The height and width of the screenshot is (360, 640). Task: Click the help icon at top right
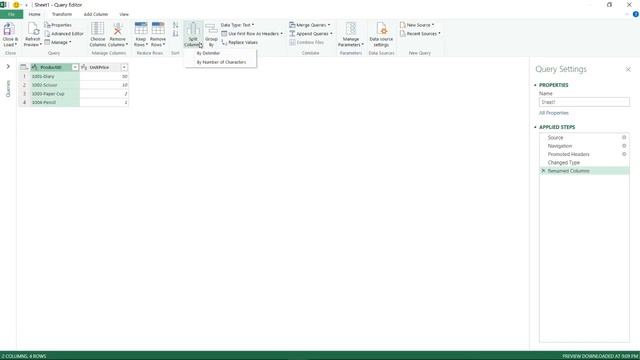636,14
